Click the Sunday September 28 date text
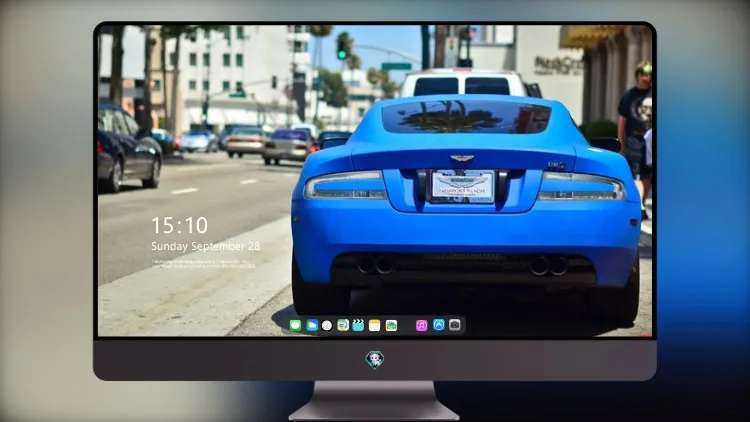750x422 pixels. [x=206, y=246]
